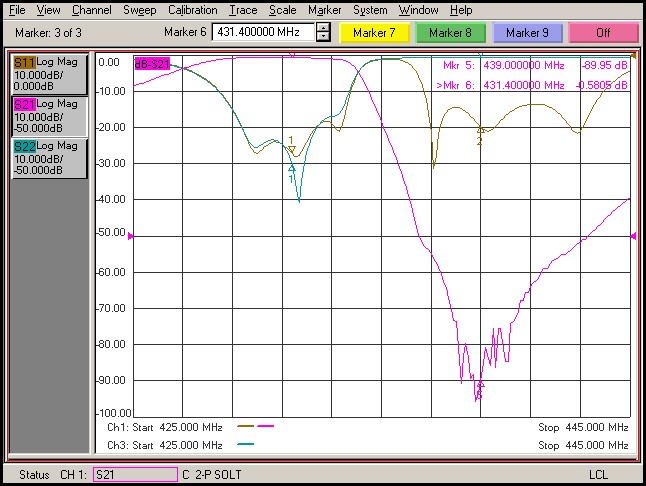Open the Help menu
The width and height of the screenshot is (646, 486).
coord(461,10)
